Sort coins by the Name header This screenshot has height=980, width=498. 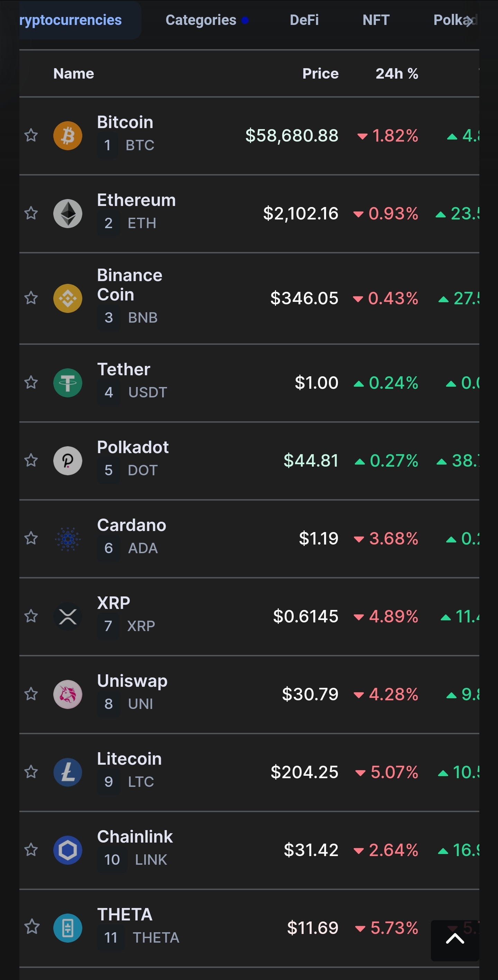[73, 73]
